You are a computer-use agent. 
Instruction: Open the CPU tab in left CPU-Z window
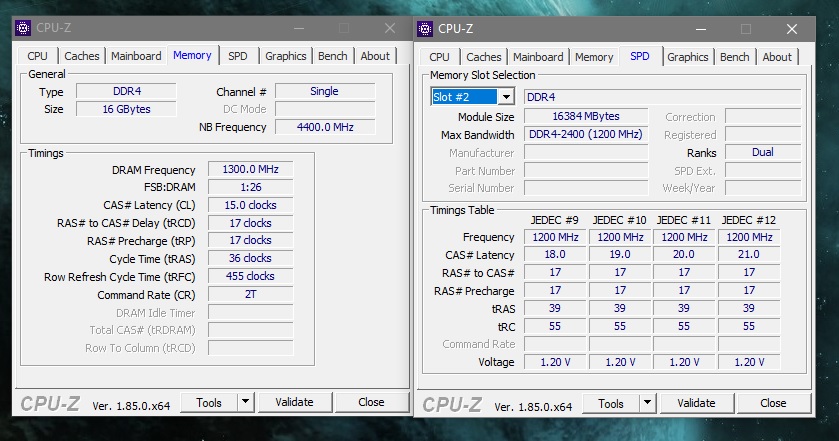point(37,56)
